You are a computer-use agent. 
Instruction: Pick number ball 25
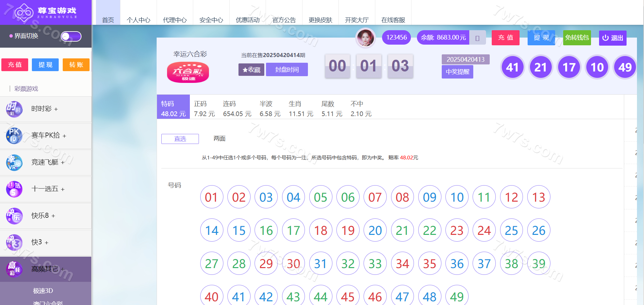coord(511,231)
